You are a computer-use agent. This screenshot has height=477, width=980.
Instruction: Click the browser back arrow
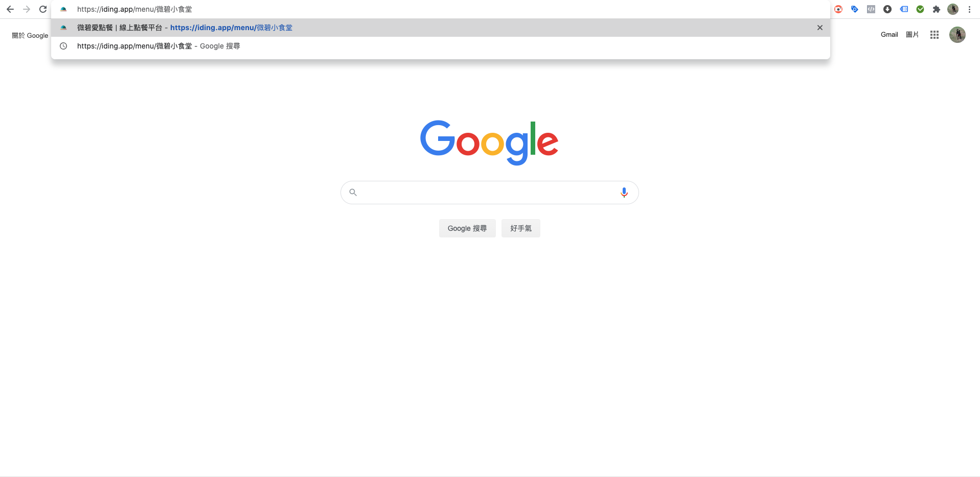[x=10, y=9]
